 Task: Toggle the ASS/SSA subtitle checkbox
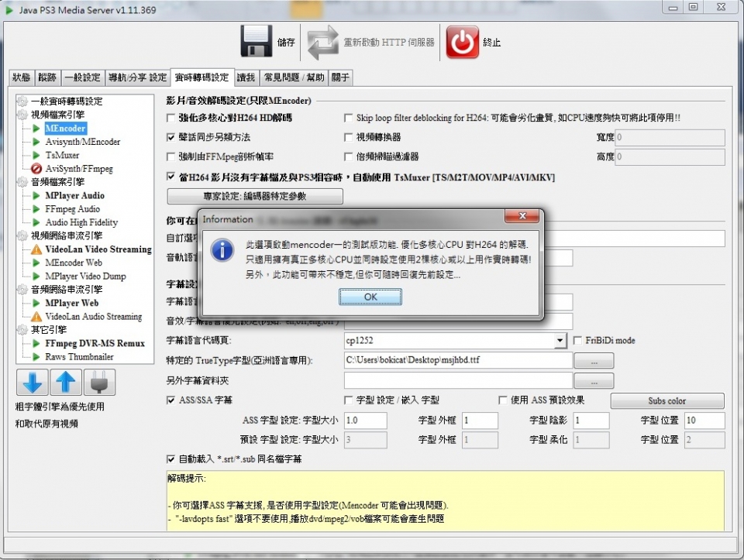click(171, 400)
